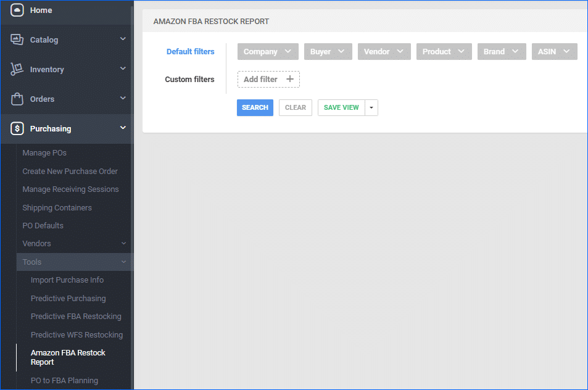Open the Create New Purchase Order page

tap(70, 171)
